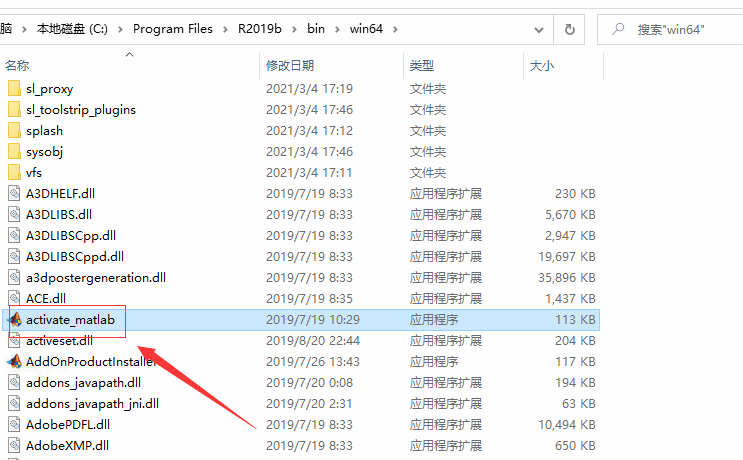Click the 搜索"win64" search field
Screen dimensions: 743x460
pyautogui.click(x=670, y=29)
